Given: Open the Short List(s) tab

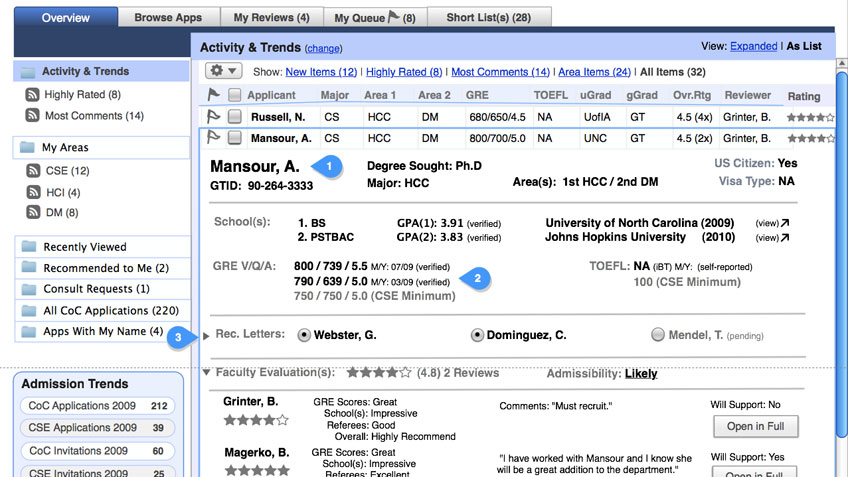Looking at the screenshot, I should [488, 17].
